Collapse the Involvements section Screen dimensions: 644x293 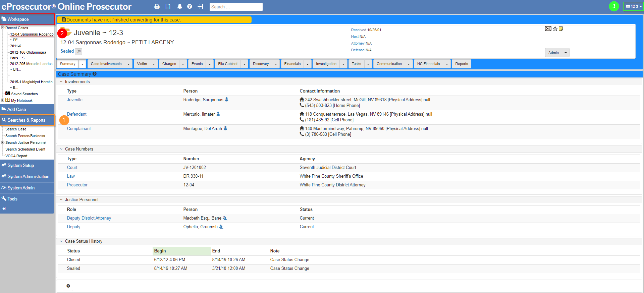click(x=61, y=82)
